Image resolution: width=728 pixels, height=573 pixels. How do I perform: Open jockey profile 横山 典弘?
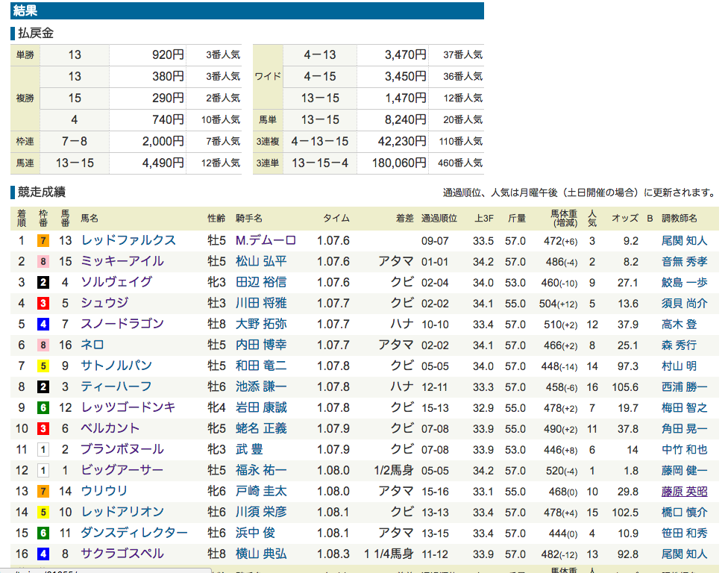click(x=261, y=554)
